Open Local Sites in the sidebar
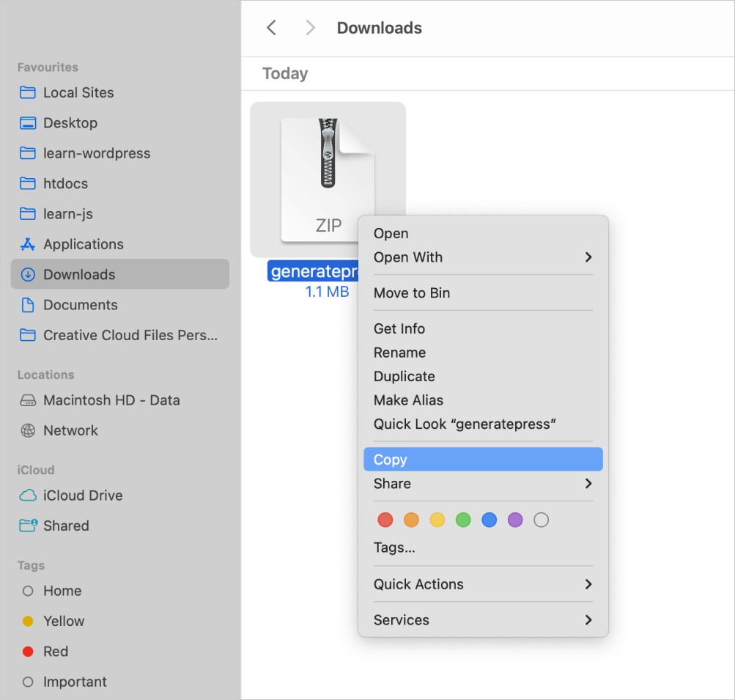 click(120, 92)
